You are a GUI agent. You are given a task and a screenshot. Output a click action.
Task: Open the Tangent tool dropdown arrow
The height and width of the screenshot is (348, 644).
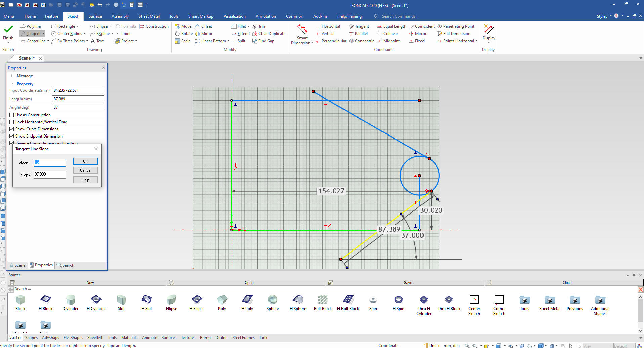tap(43, 34)
